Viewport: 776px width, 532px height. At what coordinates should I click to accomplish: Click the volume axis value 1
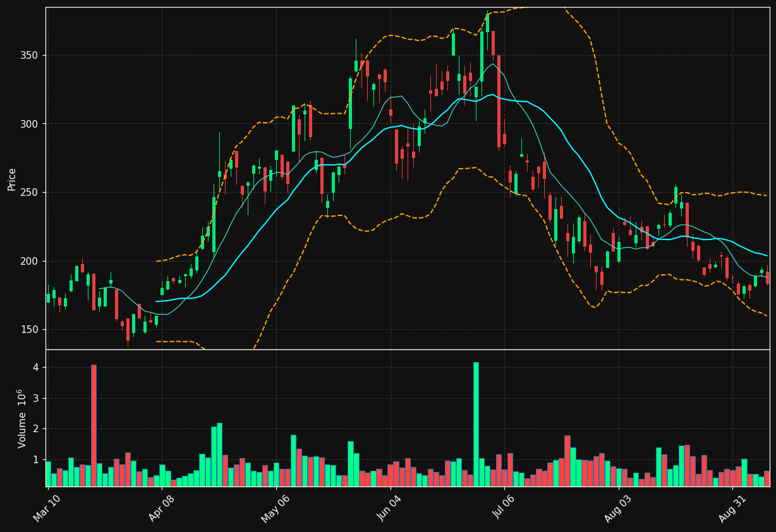tap(36, 459)
